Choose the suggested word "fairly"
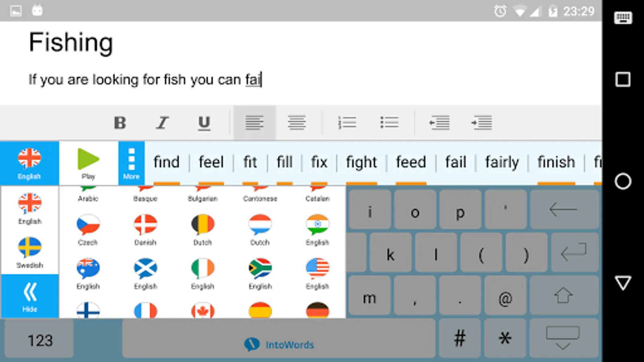Screen dimensions: 644x362 click(502, 163)
